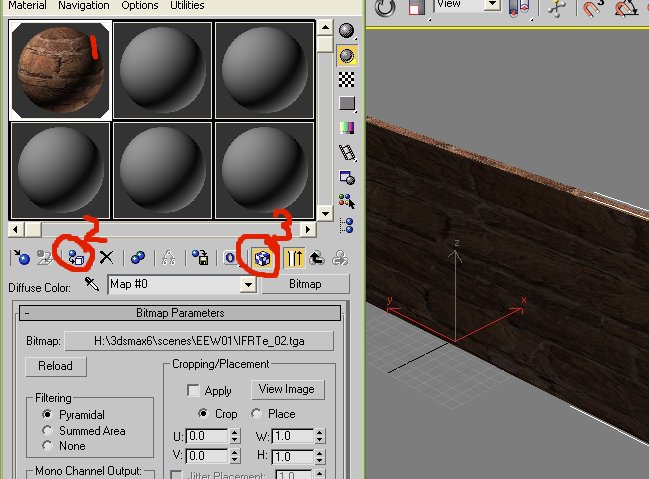Click Go to Parent icon
Image resolution: width=649 pixels, height=479 pixels.
tap(317, 258)
